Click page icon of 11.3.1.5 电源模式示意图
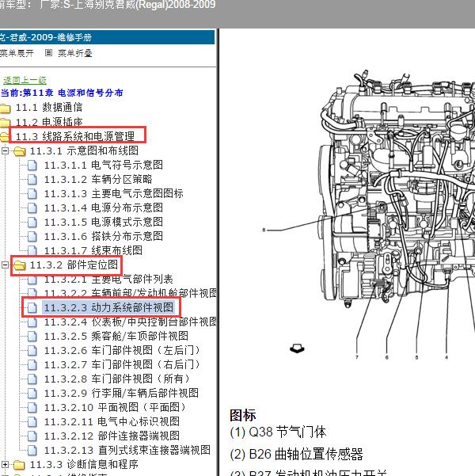Image resolution: width=475 pixels, height=476 pixels. 32,223
